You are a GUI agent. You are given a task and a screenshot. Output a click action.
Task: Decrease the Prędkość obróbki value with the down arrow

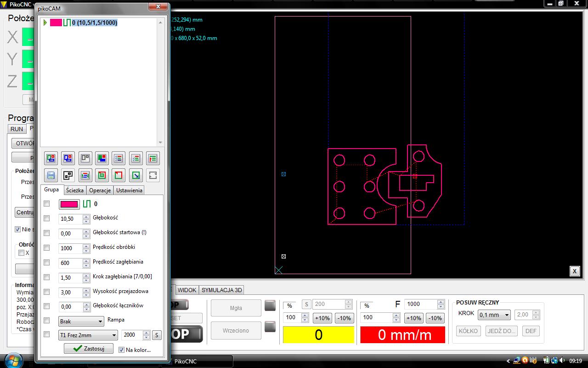[86, 251]
